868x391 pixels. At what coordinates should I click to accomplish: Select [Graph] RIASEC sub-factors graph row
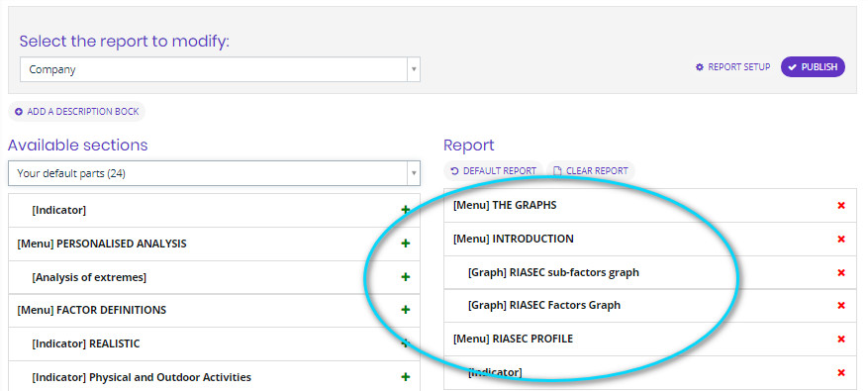coord(650,272)
